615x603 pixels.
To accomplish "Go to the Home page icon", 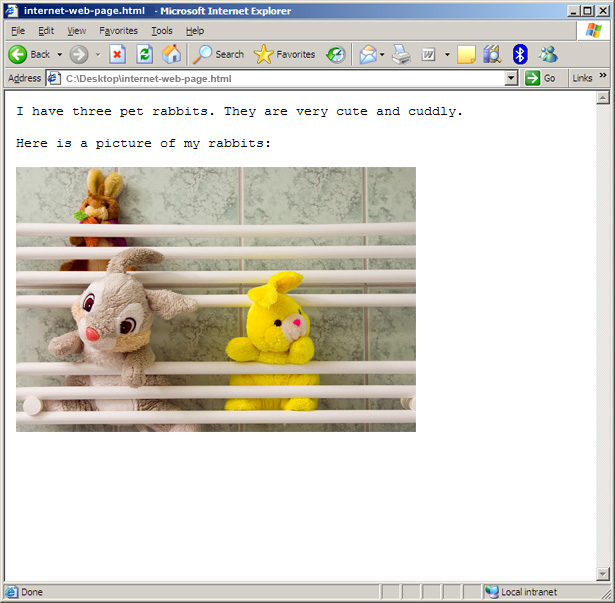I will [171, 54].
